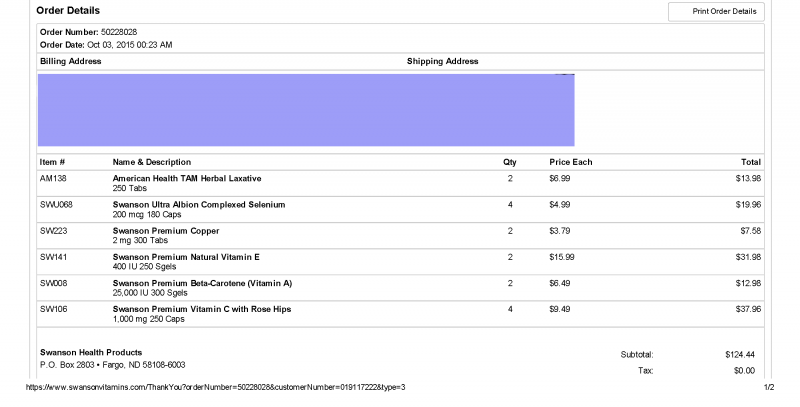Screen dimensions: 800x407
Task: Click the Name & Description column header
Action: (152, 162)
